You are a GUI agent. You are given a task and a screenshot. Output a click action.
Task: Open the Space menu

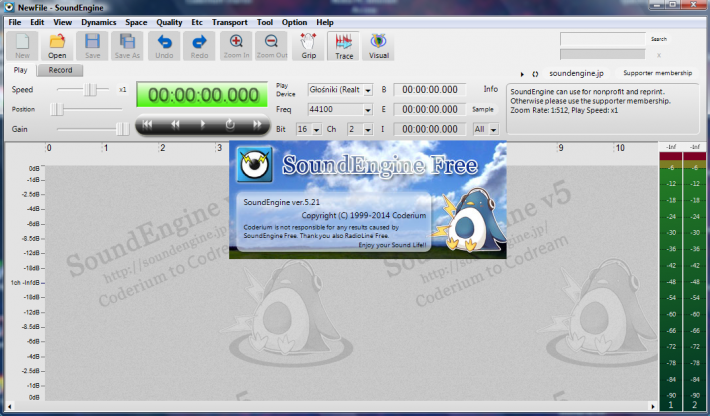tap(136, 22)
